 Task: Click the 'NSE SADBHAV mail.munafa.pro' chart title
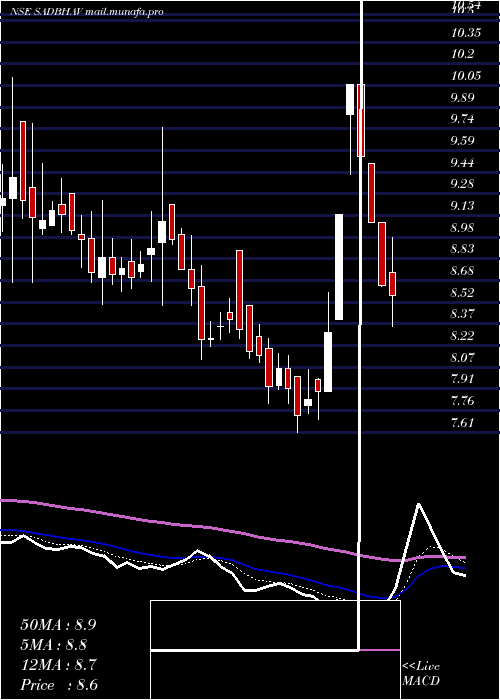[87, 12]
